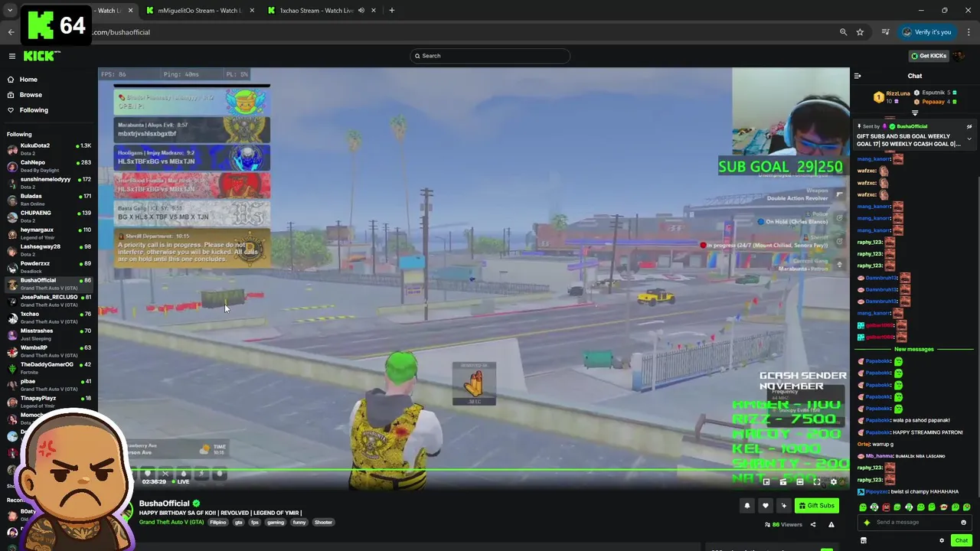Select the Shooter tag
The height and width of the screenshot is (551, 980).
coord(323,523)
